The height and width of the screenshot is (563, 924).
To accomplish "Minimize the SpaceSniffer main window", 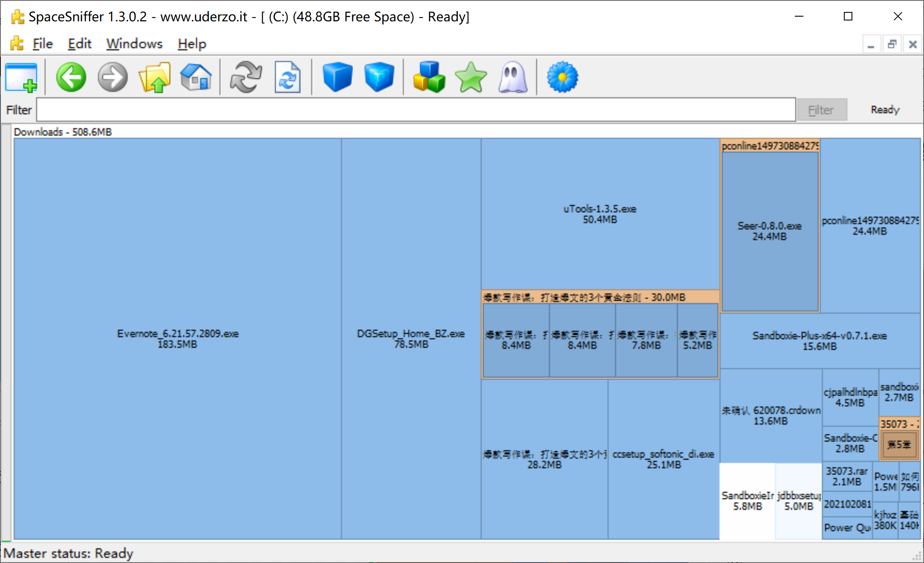I will point(799,17).
